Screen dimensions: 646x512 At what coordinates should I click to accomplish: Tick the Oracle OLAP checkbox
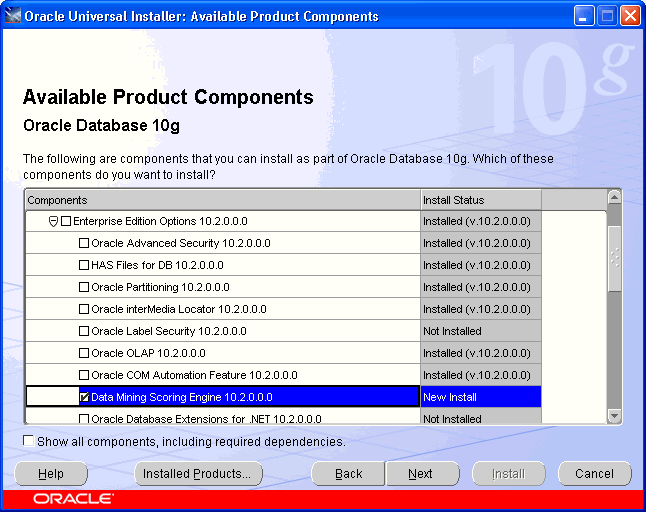coord(84,353)
